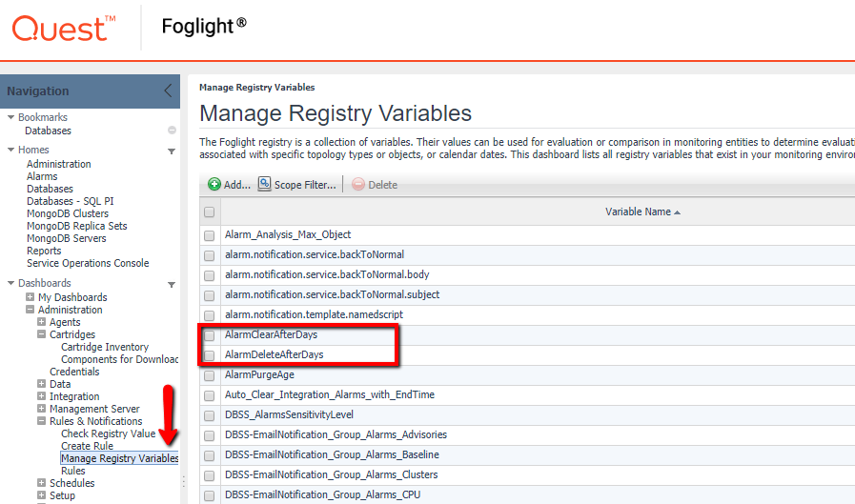Open the Dashboards section dropdown menu arrow

click(x=172, y=285)
